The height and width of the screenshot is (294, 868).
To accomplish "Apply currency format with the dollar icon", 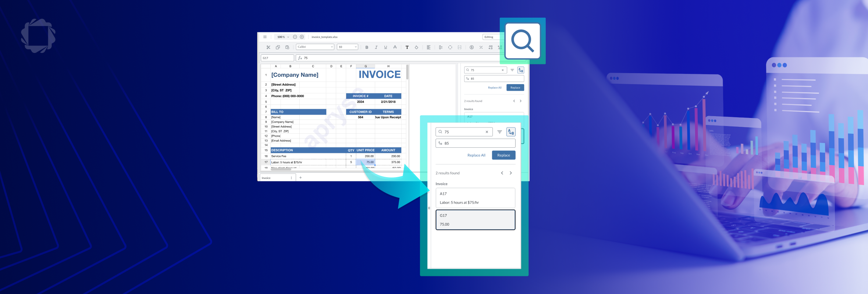I will (472, 47).
